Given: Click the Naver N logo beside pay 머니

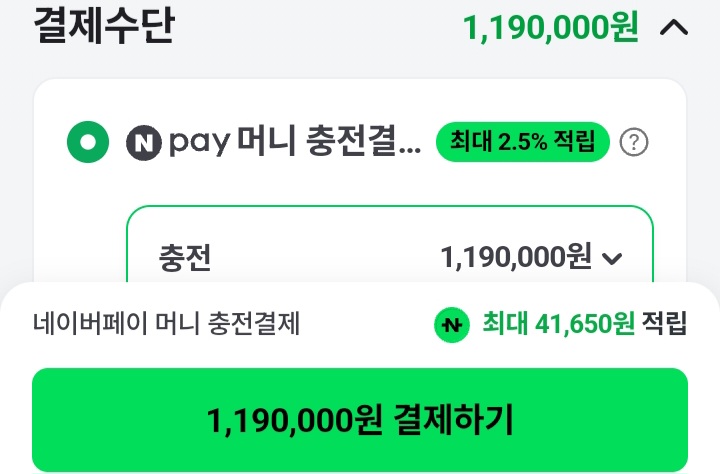Looking at the screenshot, I should pyautogui.click(x=144, y=143).
